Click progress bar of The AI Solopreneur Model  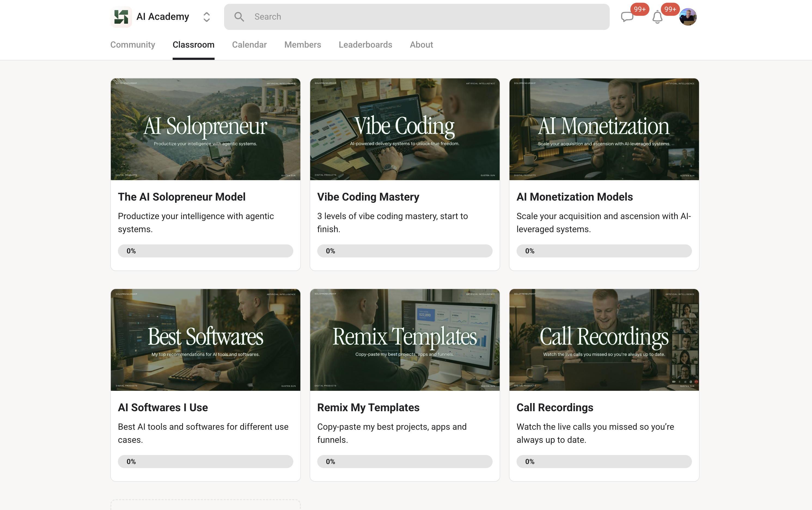coord(205,251)
